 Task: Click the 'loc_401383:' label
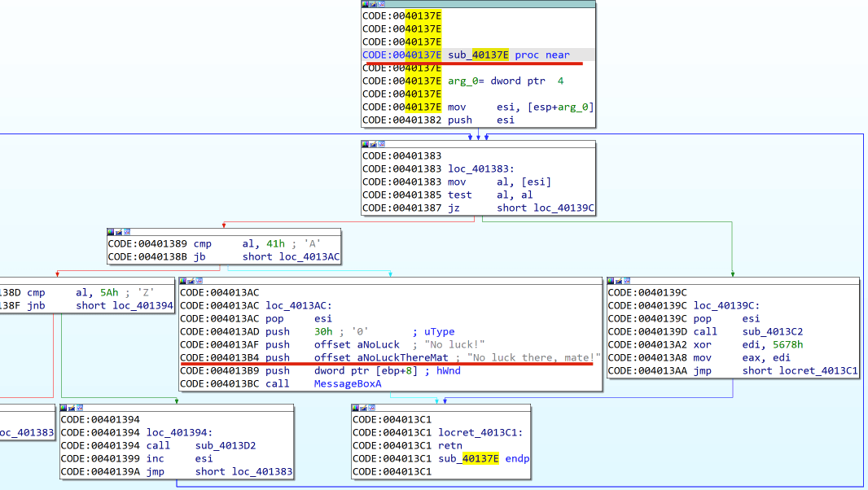click(x=480, y=168)
